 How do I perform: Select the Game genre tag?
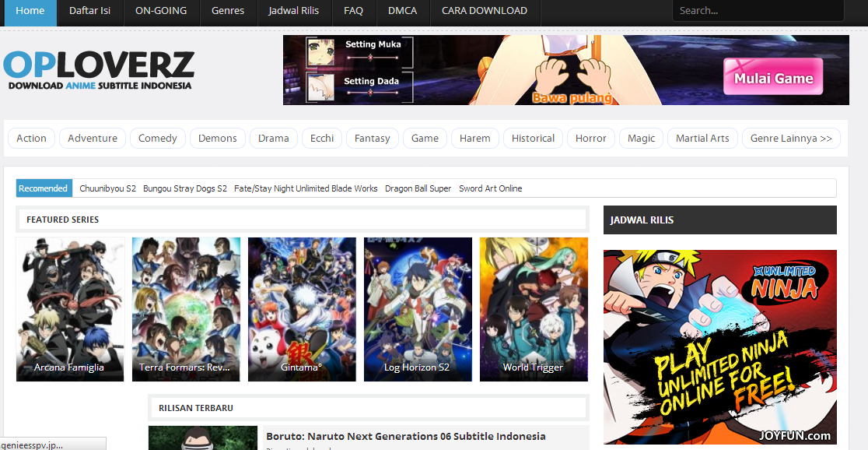[425, 139]
